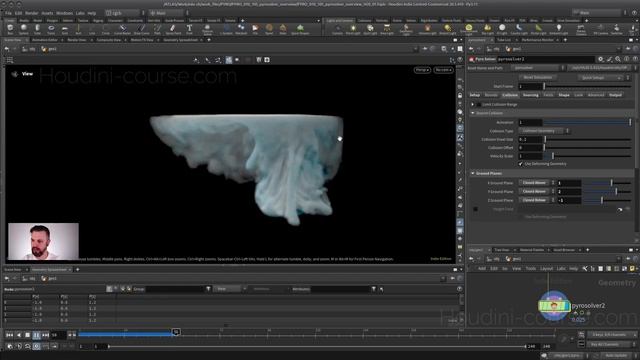Viewport: 640px width, 360px height.
Task: Select the Font shelf tool
Action: click(x=189, y=29)
